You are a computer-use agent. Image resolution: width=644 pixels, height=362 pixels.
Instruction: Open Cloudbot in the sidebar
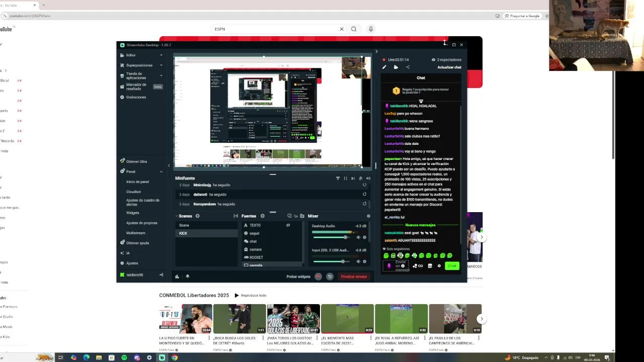[133, 192]
